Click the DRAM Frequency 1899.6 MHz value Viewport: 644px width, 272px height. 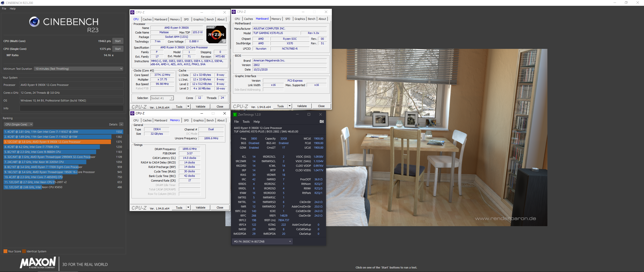(x=189, y=149)
